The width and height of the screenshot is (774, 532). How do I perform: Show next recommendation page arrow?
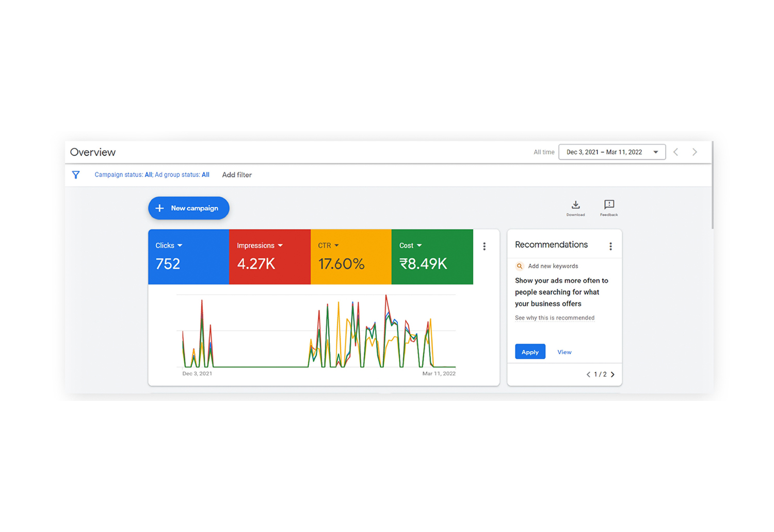pos(612,375)
